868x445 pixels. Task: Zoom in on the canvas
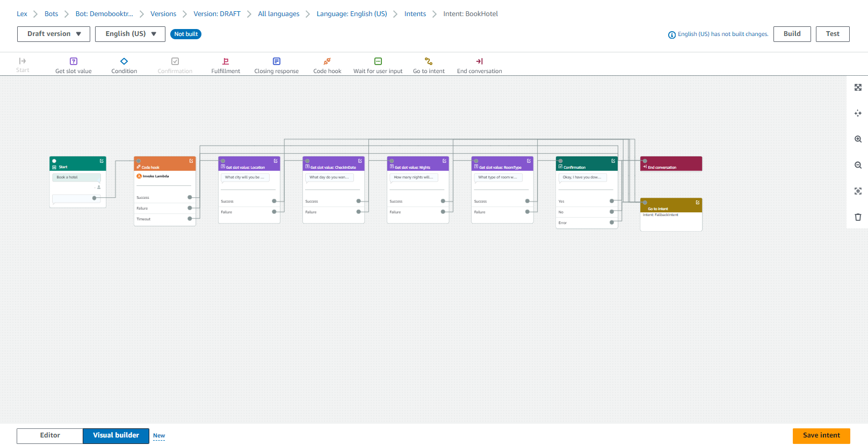(x=858, y=139)
